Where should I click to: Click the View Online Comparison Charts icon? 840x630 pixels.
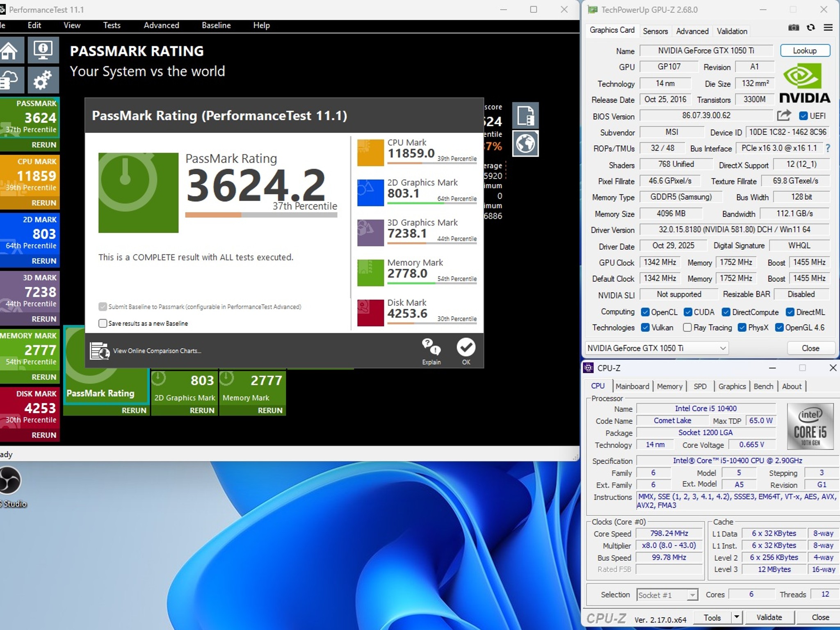(x=100, y=351)
